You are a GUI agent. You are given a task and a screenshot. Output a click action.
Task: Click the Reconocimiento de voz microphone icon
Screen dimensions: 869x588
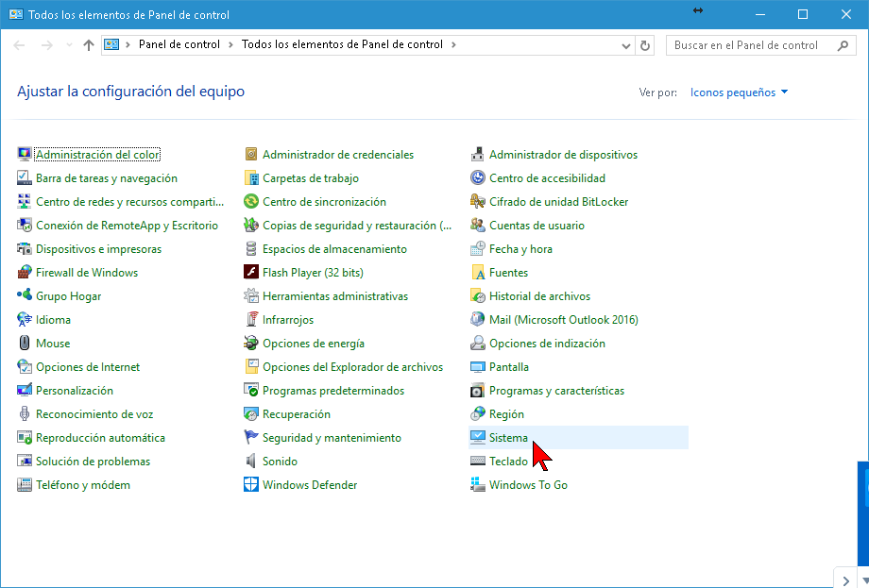click(25, 414)
